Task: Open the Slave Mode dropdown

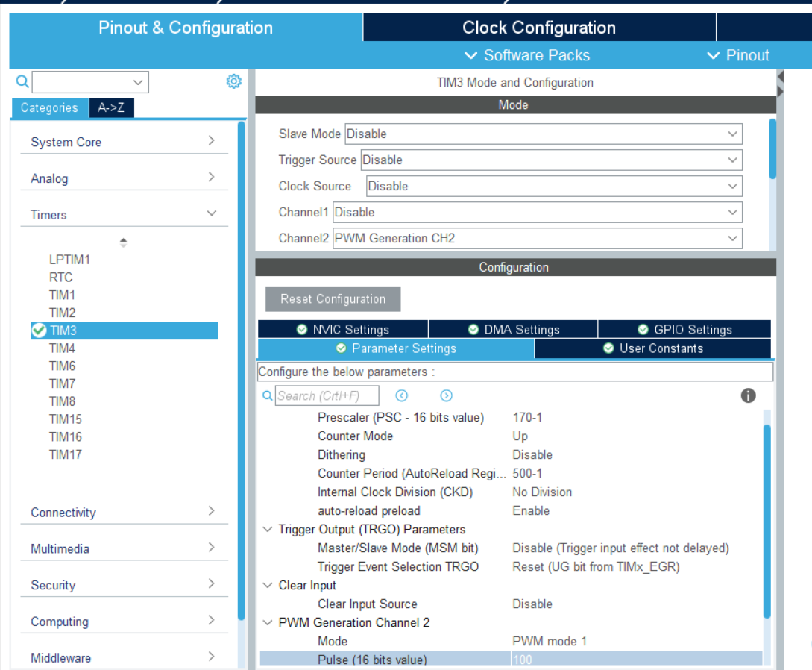Action: click(x=544, y=134)
